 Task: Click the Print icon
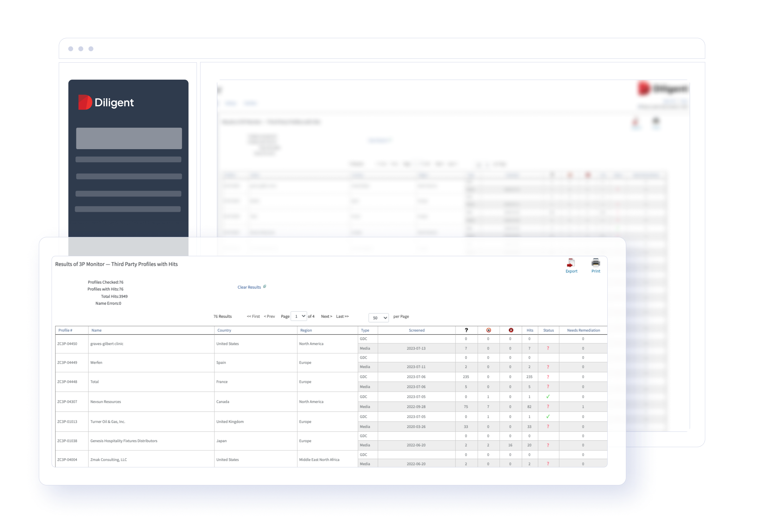(596, 263)
